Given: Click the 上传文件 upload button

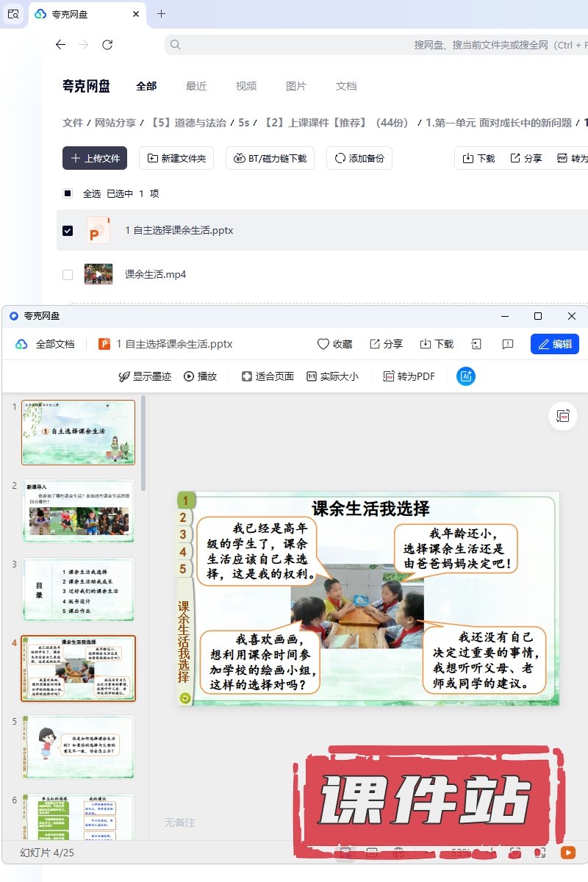Looking at the screenshot, I should pyautogui.click(x=95, y=158).
